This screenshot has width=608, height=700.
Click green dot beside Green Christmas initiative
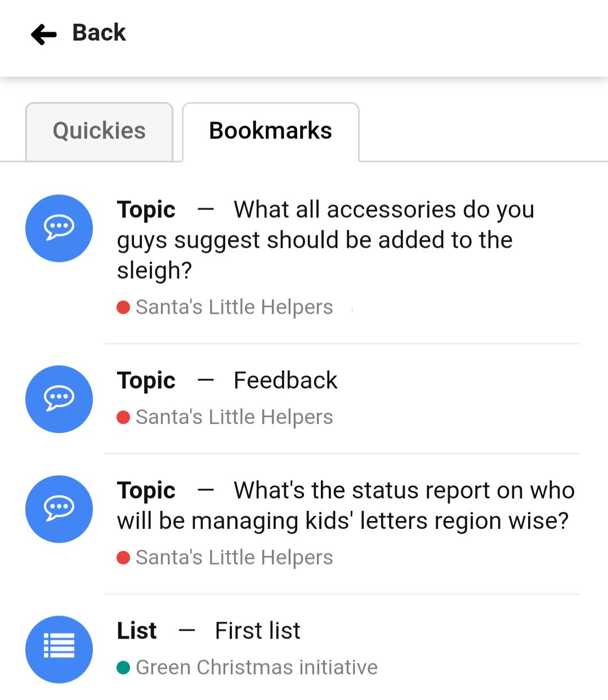click(x=123, y=668)
